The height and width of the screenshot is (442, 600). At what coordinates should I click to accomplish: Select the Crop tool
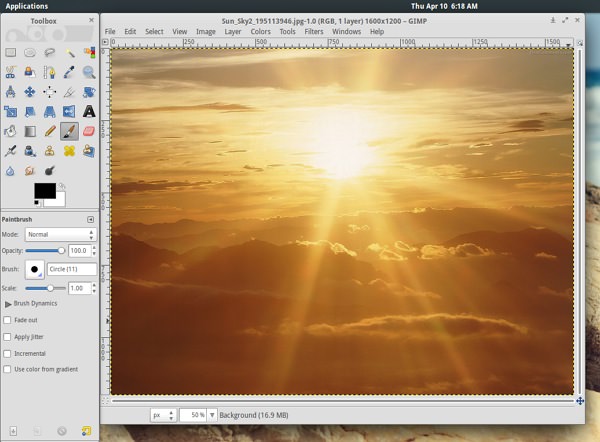(69, 92)
